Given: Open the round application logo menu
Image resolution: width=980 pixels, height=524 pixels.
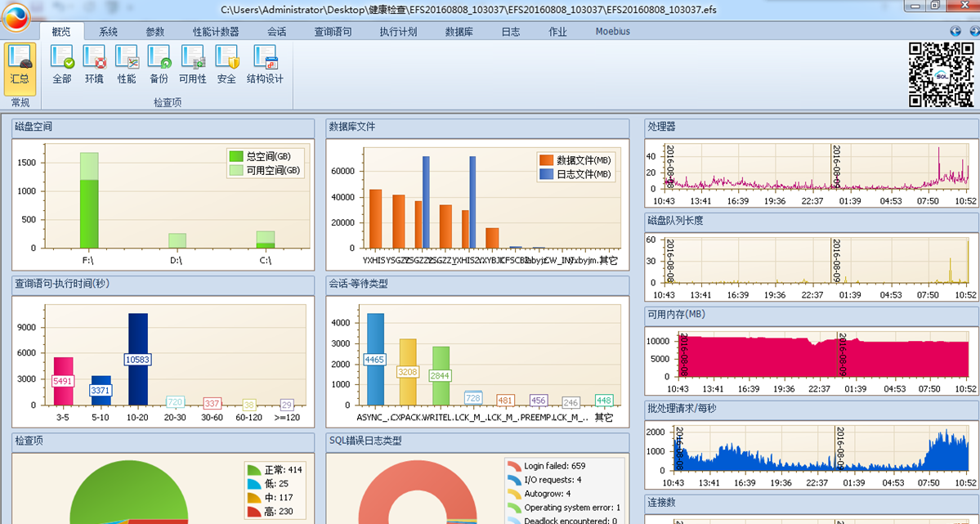Looking at the screenshot, I should (x=16, y=17).
